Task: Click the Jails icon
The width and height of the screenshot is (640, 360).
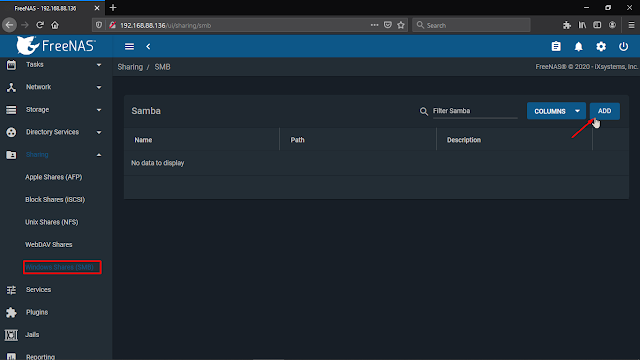Action: click(11, 335)
